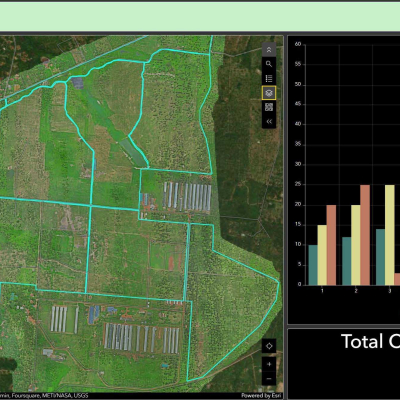The image size is (400, 400).
Task: Open the map legend list
Action: 269,78
